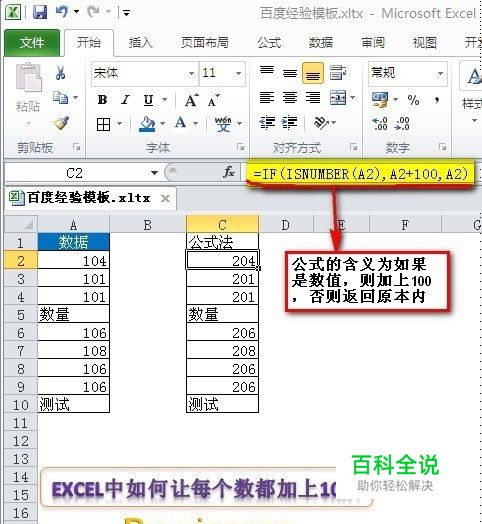Toggle Underline formatting

click(x=148, y=100)
